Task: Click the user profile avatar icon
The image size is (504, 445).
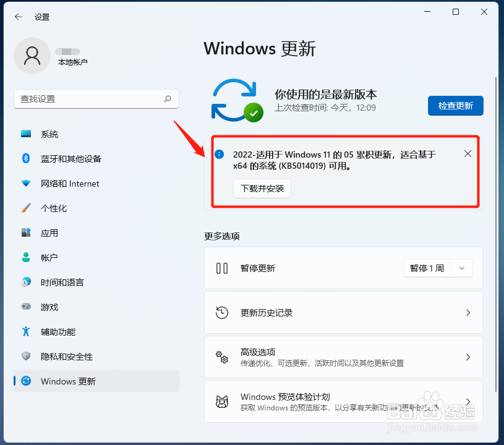Action: click(x=32, y=56)
